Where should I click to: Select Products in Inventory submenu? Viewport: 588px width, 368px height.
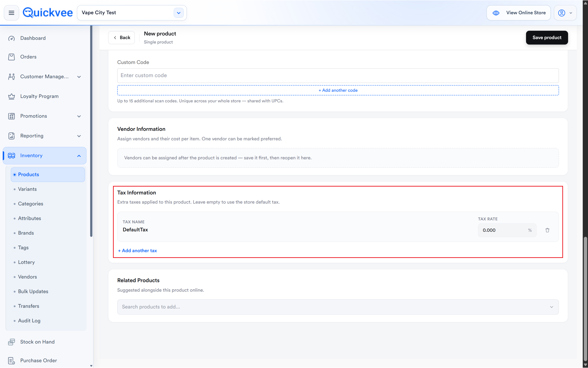pyautogui.click(x=48, y=175)
